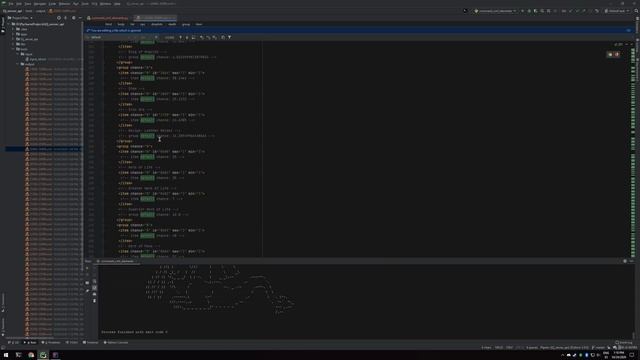This screenshot has width=640, height=360.
Task: Open the File menu
Action: point(11,4)
